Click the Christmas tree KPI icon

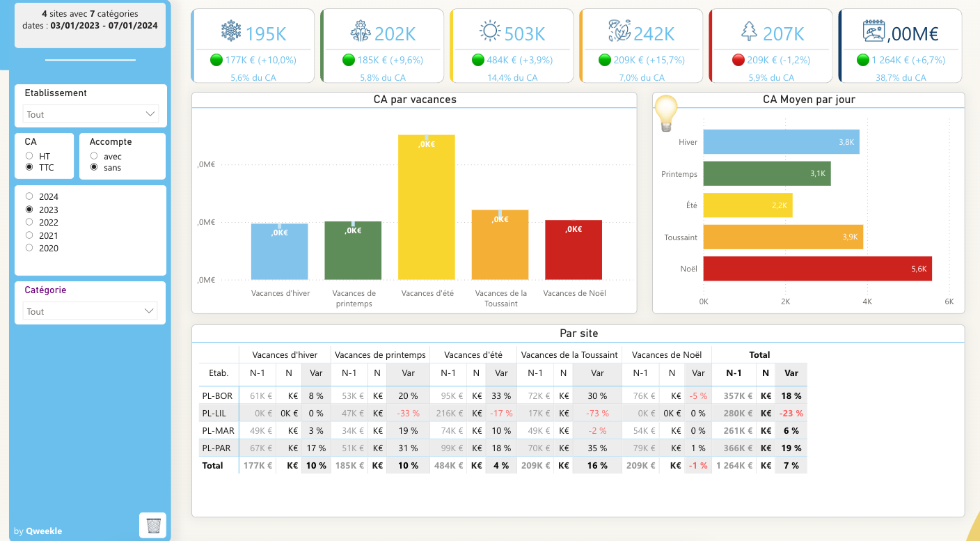click(x=749, y=31)
